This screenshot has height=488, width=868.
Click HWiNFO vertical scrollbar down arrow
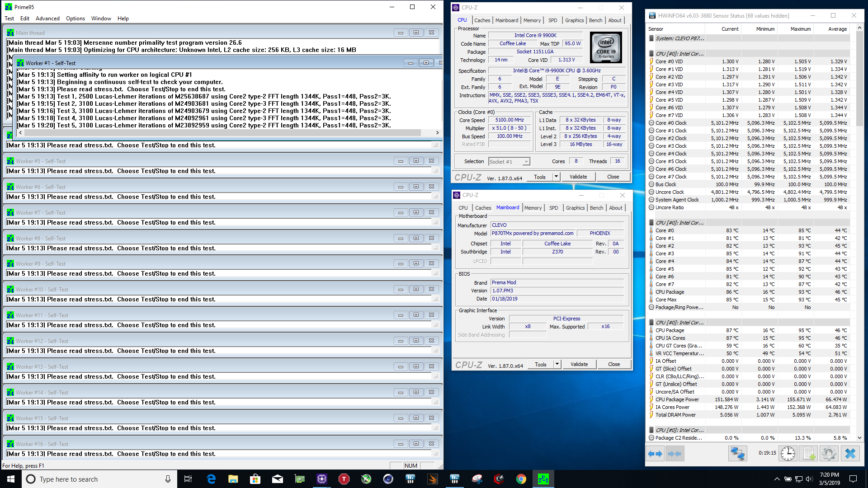pos(859,438)
